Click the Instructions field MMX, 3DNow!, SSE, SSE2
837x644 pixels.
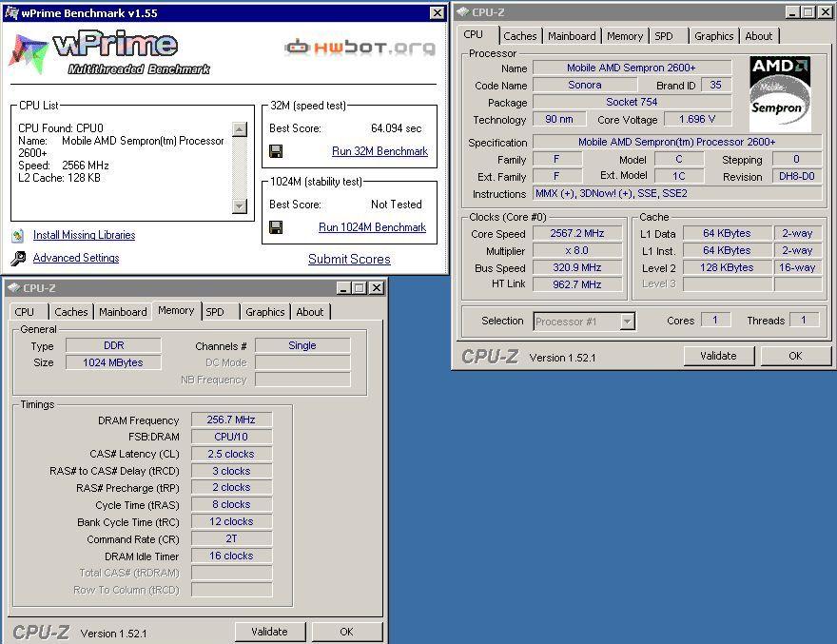677,193
